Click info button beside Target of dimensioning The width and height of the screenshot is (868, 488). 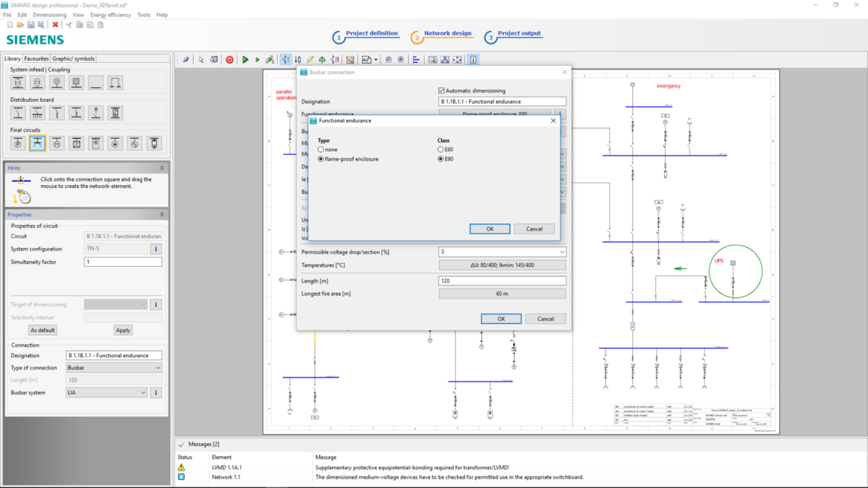coord(156,304)
